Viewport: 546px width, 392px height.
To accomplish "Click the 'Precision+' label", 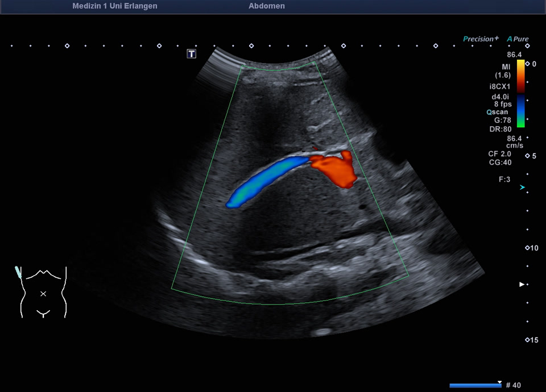I will click(x=481, y=39).
